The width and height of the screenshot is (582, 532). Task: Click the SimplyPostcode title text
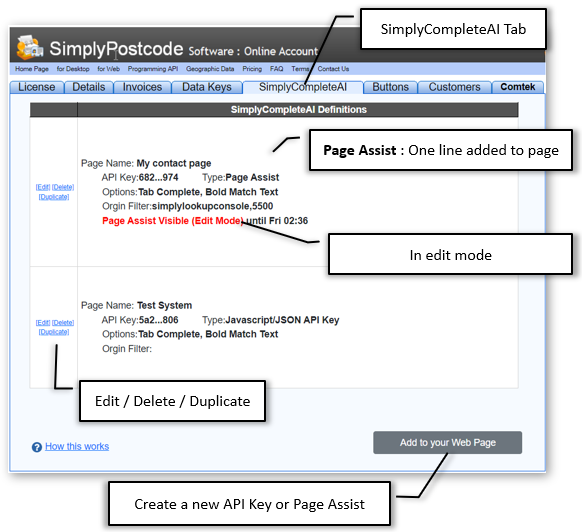[116, 49]
